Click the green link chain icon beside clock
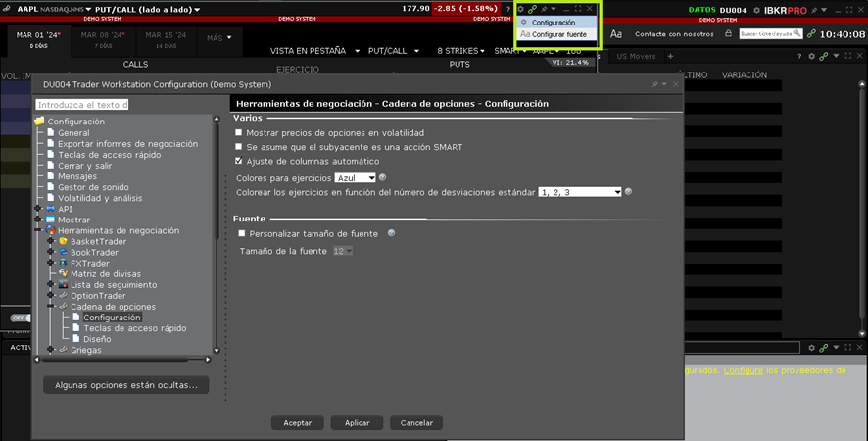868x441 pixels. click(811, 33)
